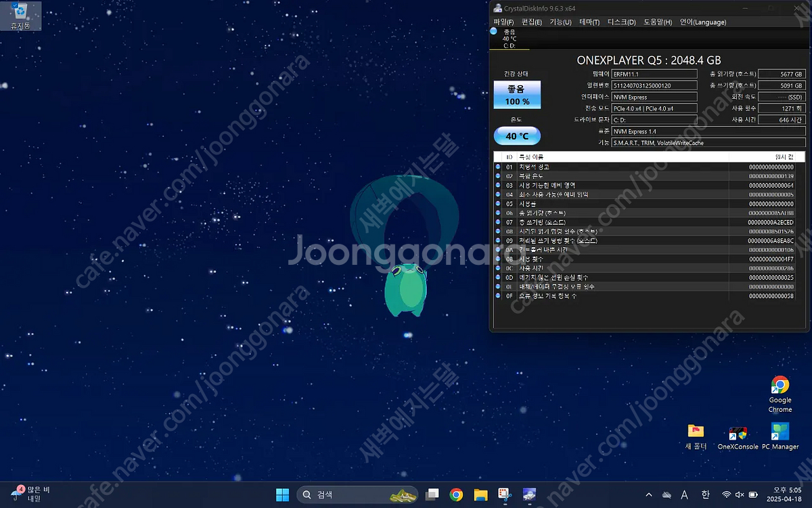
Task: Click the serial number field 511240703125000120
Action: (x=654, y=85)
